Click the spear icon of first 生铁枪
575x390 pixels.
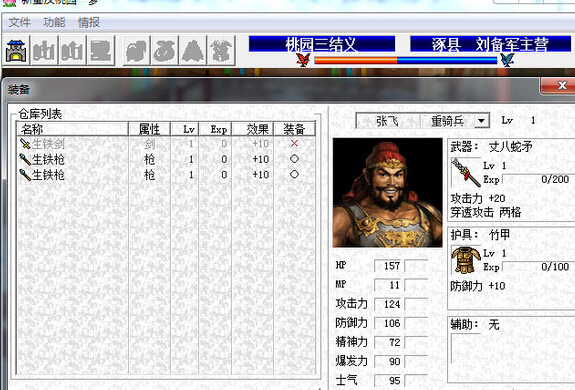coord(25,159)
